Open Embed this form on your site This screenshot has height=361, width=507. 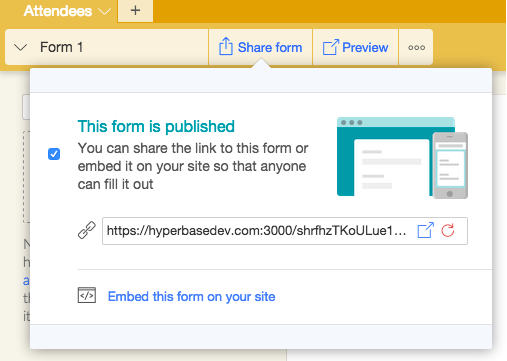pyautogui.click(x=191, y=296)
